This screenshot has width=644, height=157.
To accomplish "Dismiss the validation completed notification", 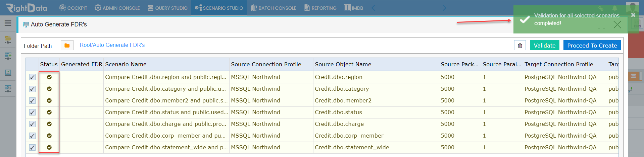I will click(633, 15).
